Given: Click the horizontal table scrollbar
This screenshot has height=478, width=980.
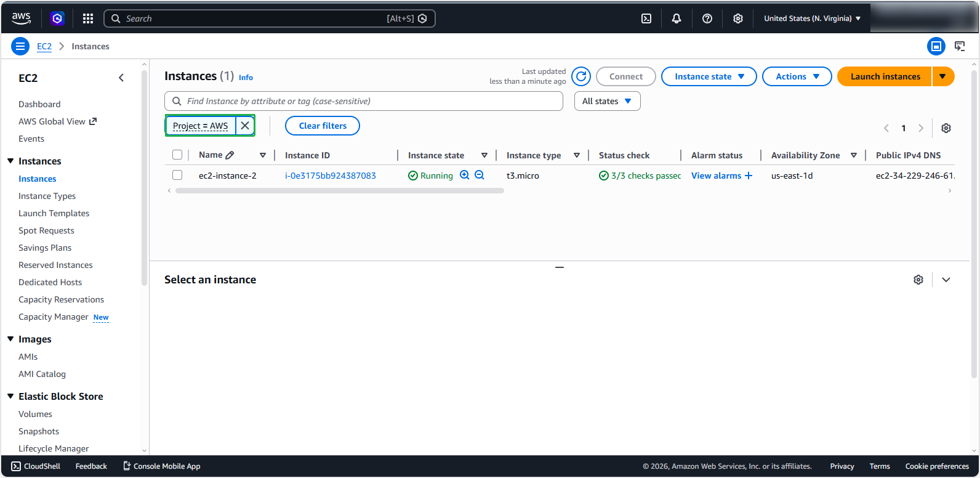Looking at the screenshot, I should point(340,191).
